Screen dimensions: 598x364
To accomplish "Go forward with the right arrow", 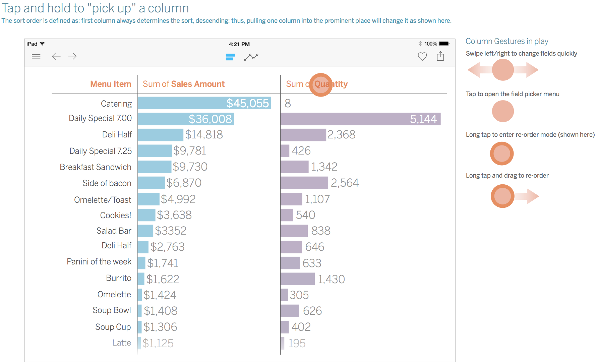I will pos(72,56).
